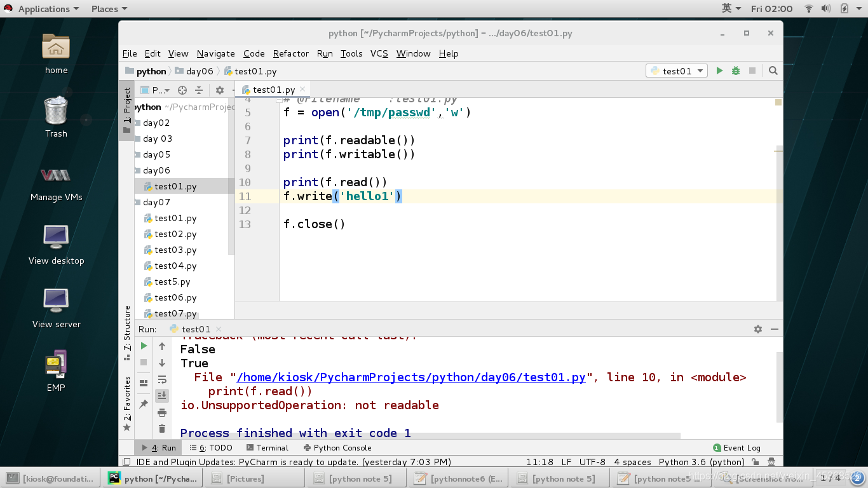
Task: Open test01 run configuration dropdown
Action: (x=677, y=71)
